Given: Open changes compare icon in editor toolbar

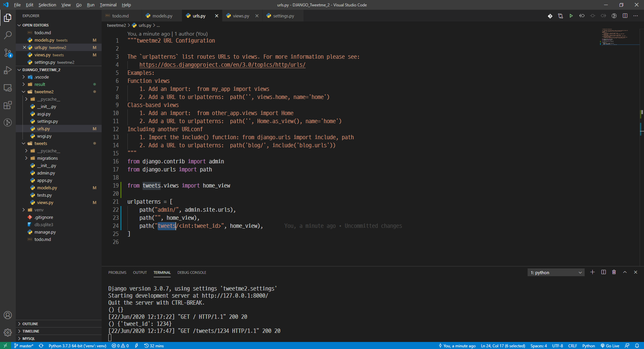Looking at the screenshot, I should [560, 16].
